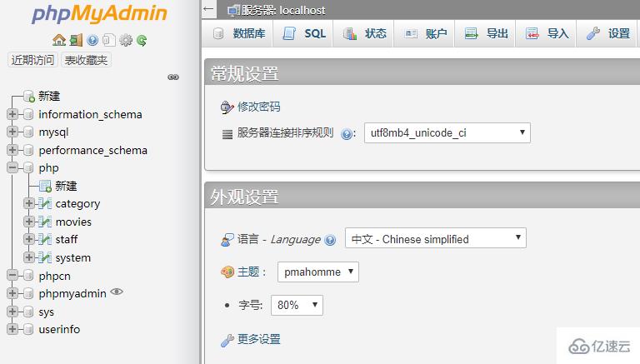Click the userinfo database icon
The width and height of the screenshot is (640, 364).
28,329
